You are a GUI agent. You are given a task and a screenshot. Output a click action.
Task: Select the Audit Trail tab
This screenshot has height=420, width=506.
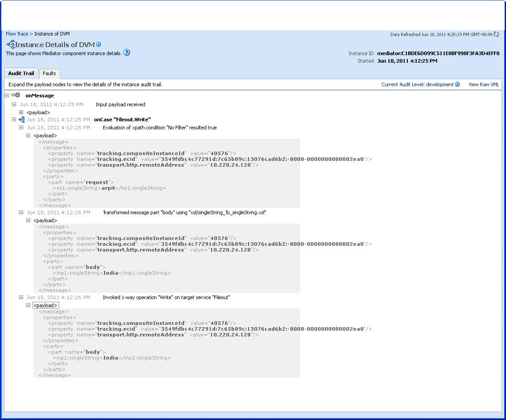21,73
